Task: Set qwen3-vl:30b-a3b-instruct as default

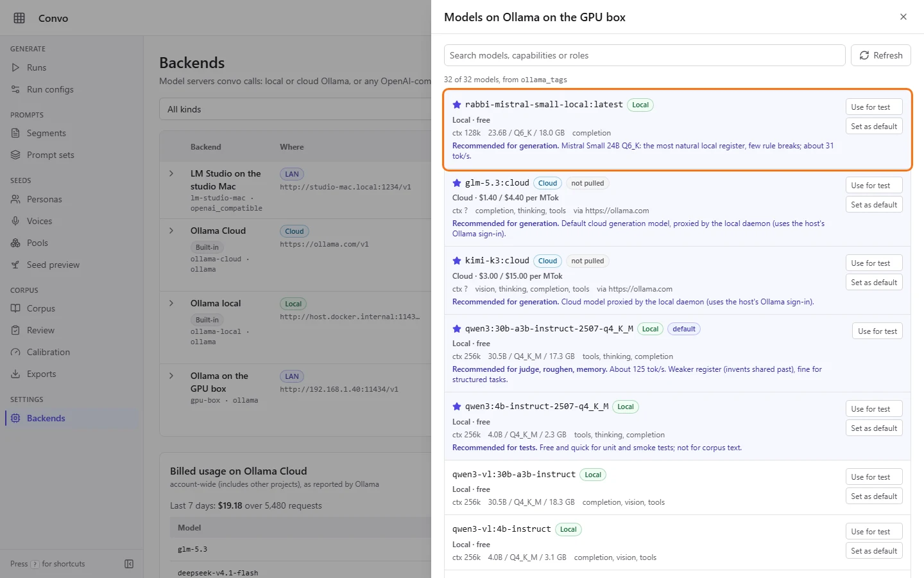Action: click(x=874, y=496)
